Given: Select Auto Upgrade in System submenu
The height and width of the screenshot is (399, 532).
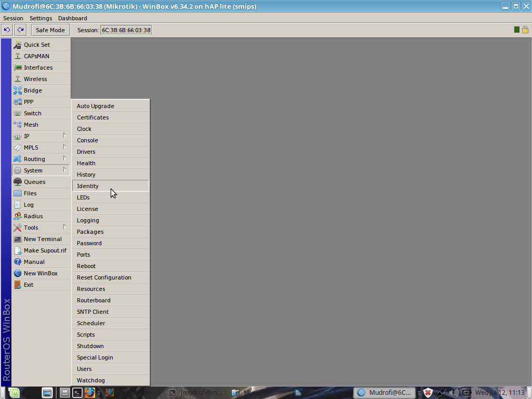Looking at the screenshot, I should (111, 106).
